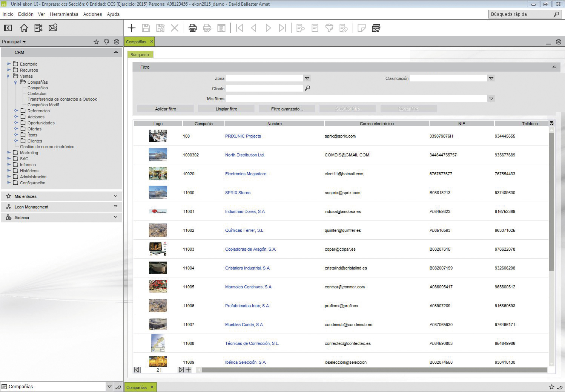Click the form edit icon at toolbar end
This screenshot has width=565, height=392.
click(376, 28)
